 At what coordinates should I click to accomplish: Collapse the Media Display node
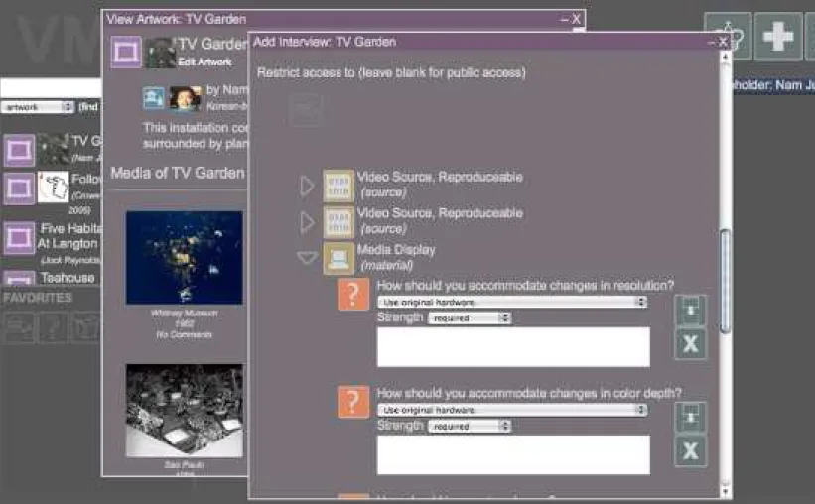point(307,258)
